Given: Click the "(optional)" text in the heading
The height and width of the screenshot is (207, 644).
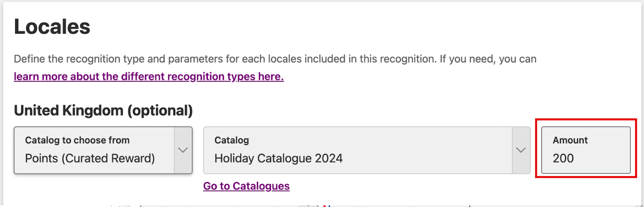Looking at the screenshot, I should (160, 110).
